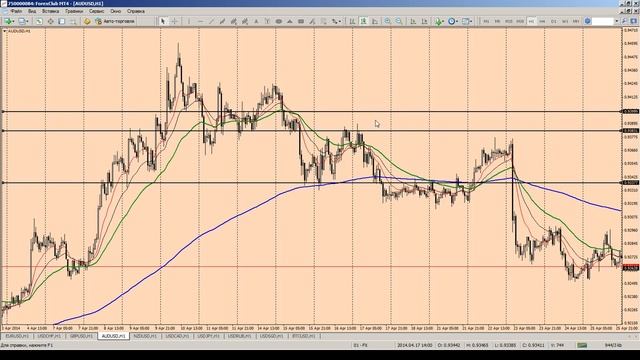Switch timeframe to M15
Screen dimensions: 640x360
click(x=509, y=21)
